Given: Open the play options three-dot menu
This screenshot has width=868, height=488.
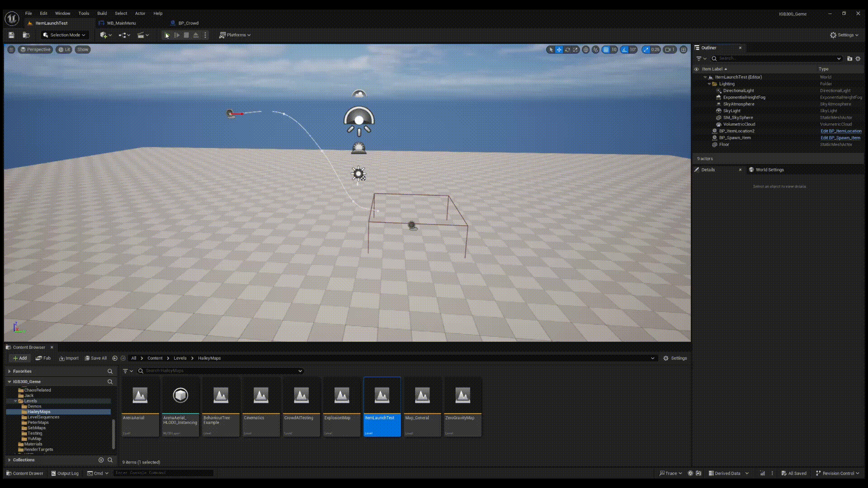Looking at the screenshot, I should (205, 35).
